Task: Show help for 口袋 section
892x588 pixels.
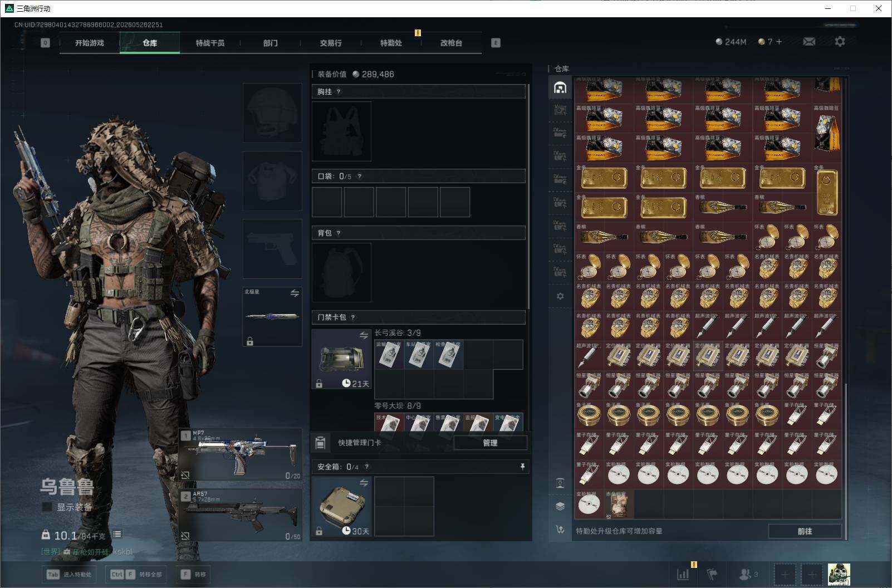Action: pos(360,177)
